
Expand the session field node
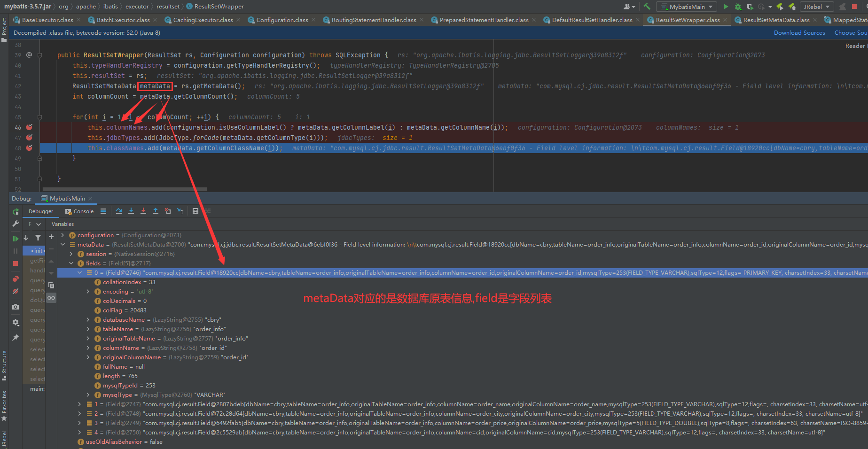click(71, 254)
